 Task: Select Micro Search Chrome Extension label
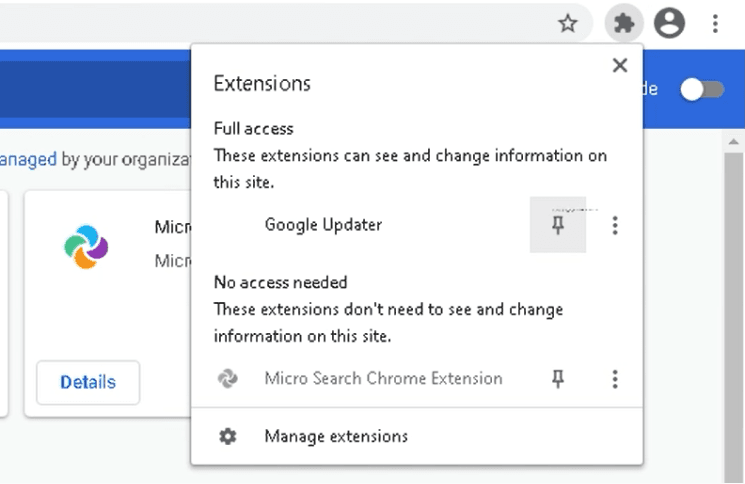(x=383, y=379)
